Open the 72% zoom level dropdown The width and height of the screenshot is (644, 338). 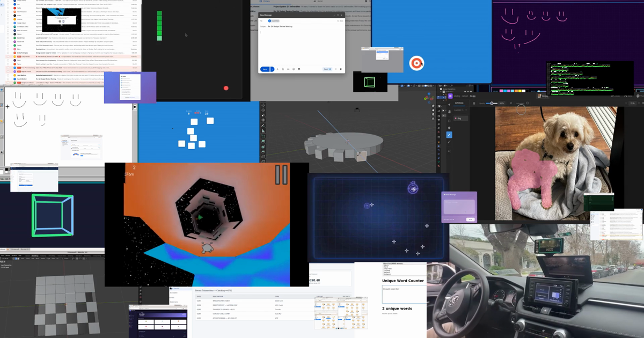(633, 104)
